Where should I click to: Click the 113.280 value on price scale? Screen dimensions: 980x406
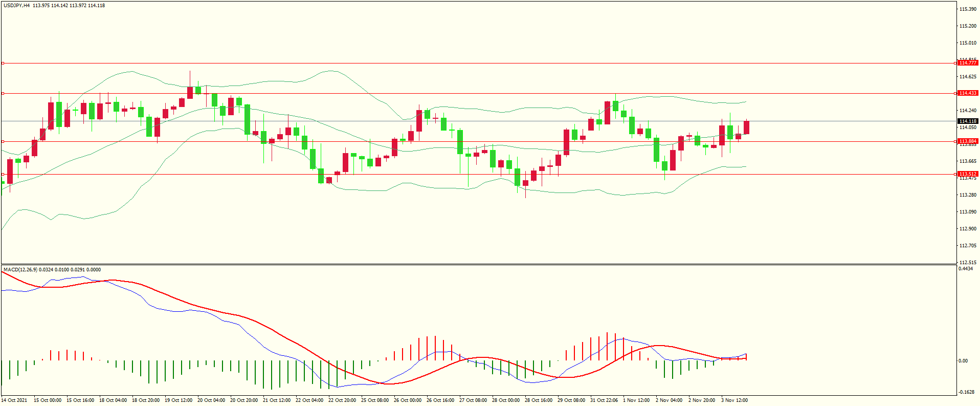click(968, 195)
